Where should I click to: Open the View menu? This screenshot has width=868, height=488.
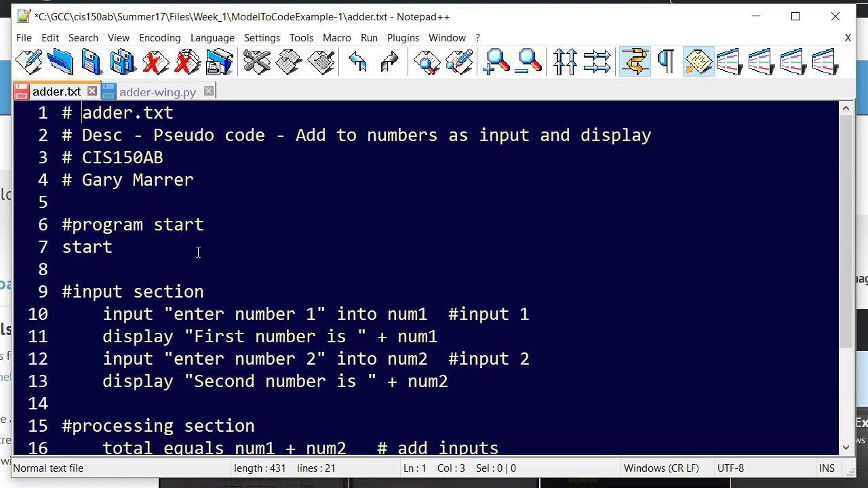point(119,38)
